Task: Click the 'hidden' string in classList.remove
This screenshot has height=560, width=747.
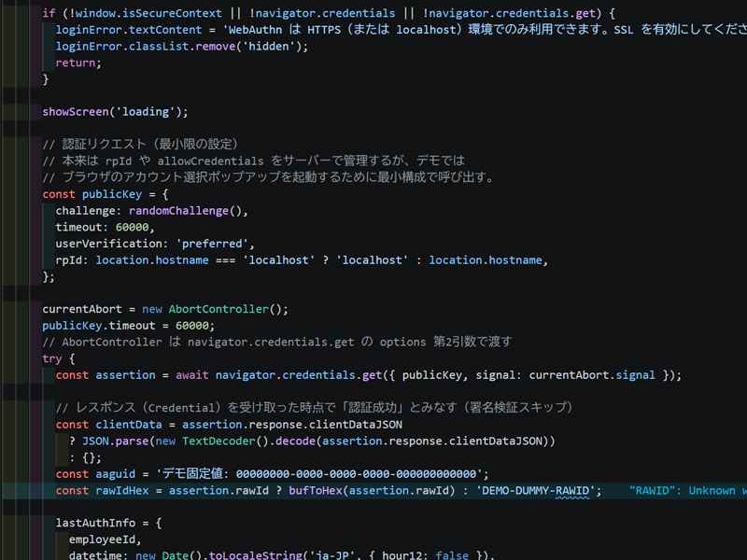Action: (x=269, y=46)
